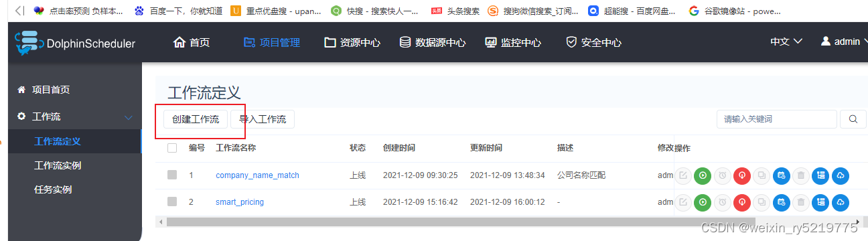Click the 公司名称匹配 description cell
Image resolution: width=868 pixels, height=241 pixels.
coord(581,175)
